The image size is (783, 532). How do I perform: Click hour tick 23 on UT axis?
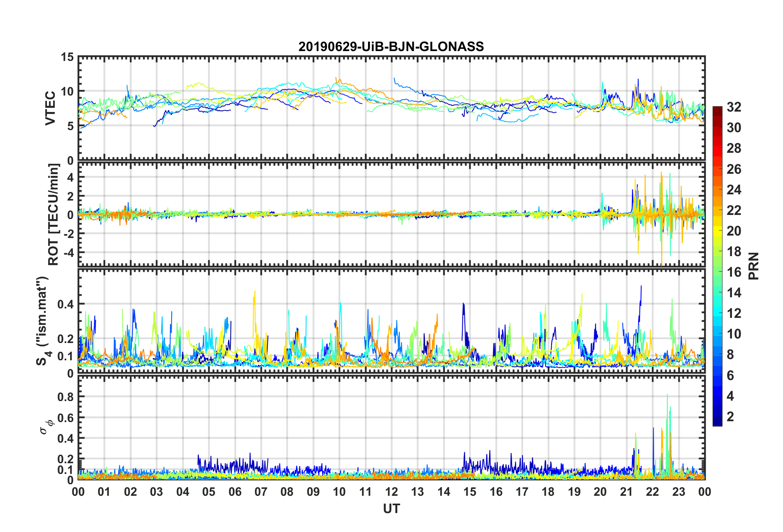point(679,492)
